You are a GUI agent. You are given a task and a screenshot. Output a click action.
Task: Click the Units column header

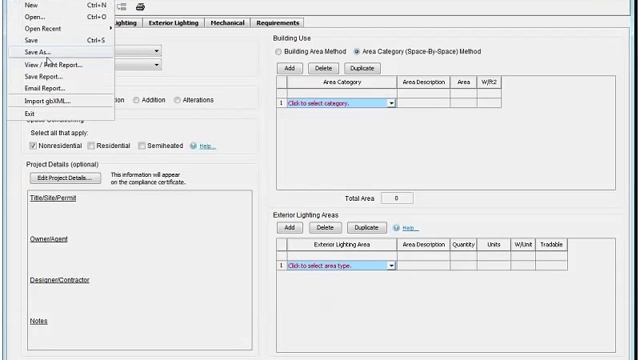493,244
